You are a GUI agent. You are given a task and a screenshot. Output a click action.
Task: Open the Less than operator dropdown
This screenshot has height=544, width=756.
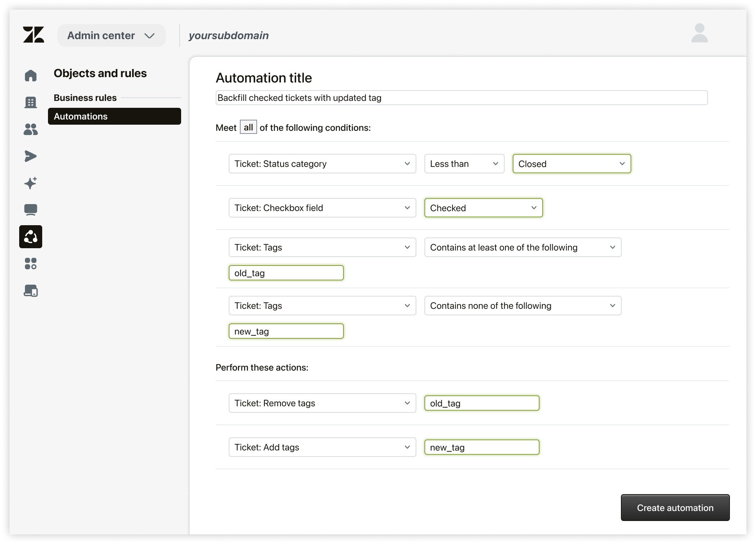tap(464, 164)
